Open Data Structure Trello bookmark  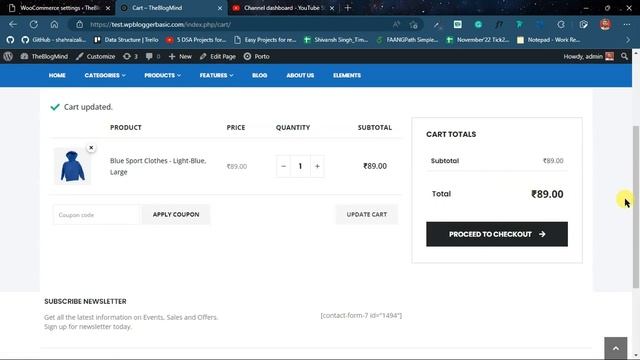126,40
